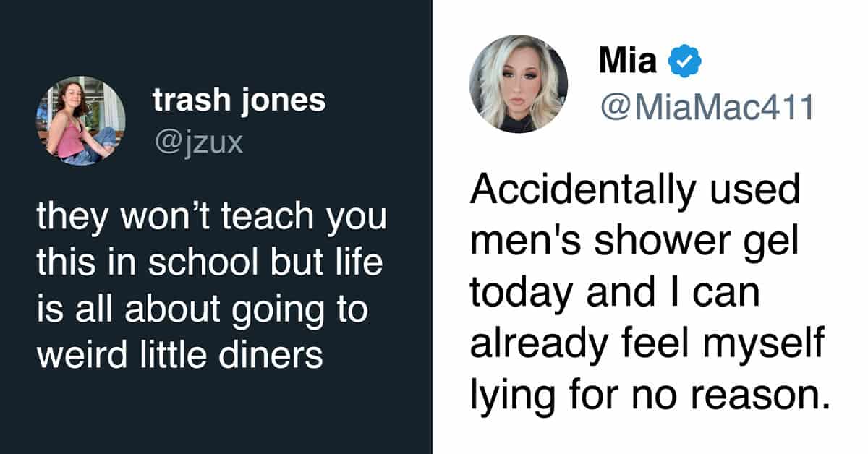Click the line 'men's shower gel'
The width and height of the screenshot is (868, 454).
[x=634, y=241]
